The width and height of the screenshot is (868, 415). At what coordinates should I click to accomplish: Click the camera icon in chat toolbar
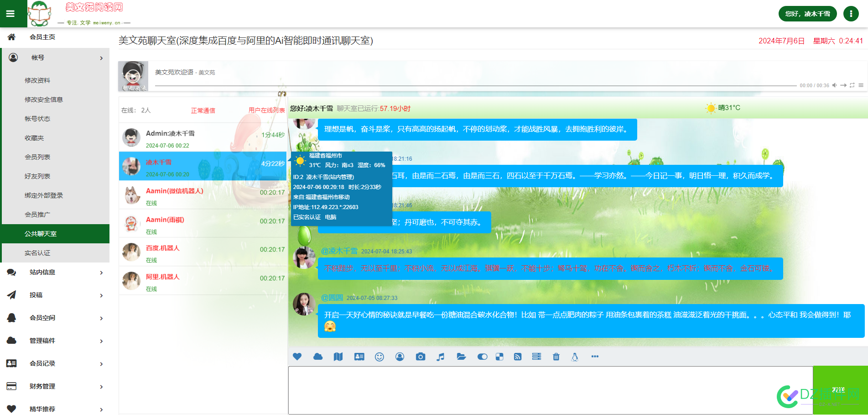click(x=421, y=357)
